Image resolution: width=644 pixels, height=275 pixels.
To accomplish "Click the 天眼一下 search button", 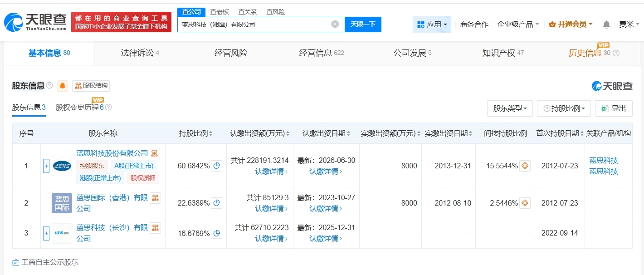I will pos(363,24).
